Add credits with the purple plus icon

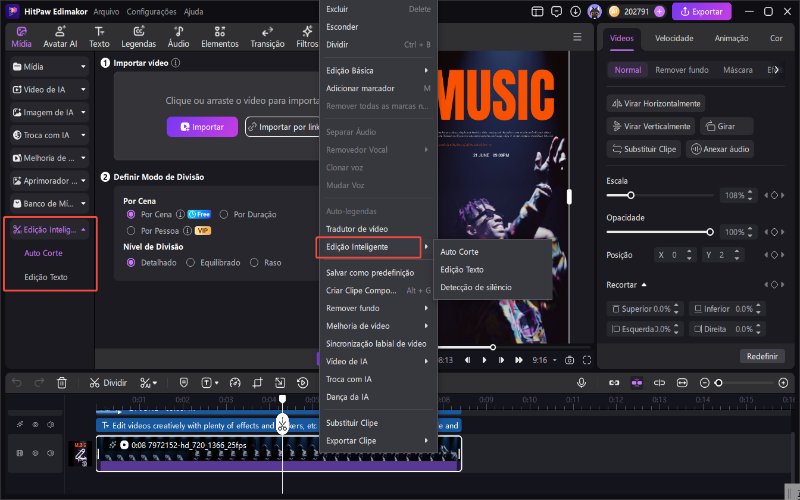pos(660,11)
